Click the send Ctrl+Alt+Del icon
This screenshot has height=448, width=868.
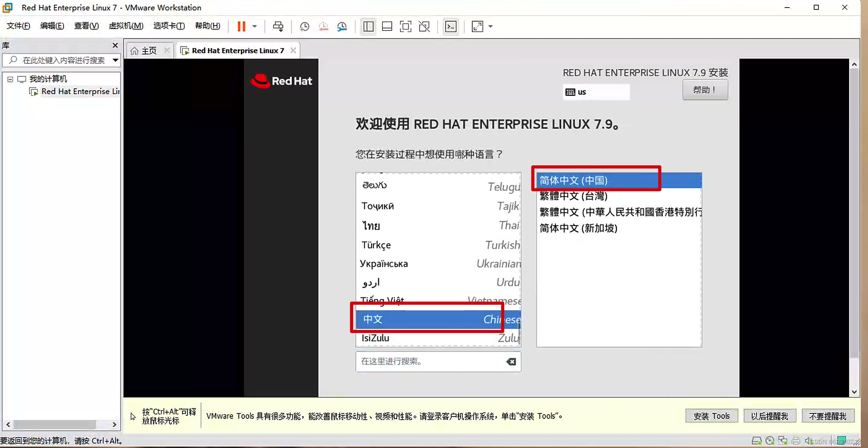click(278, 27)
